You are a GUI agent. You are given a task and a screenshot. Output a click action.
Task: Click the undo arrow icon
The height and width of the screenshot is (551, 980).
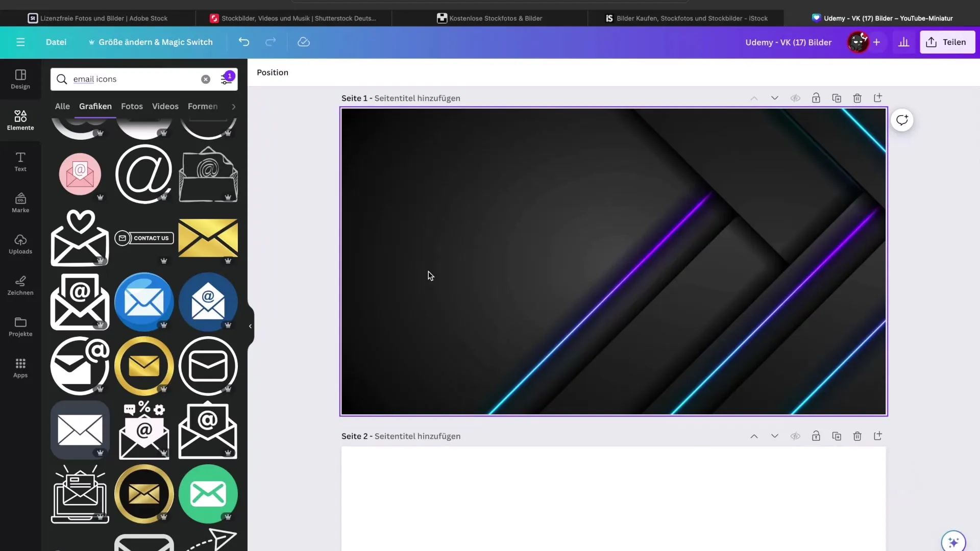tap(244, 42)
